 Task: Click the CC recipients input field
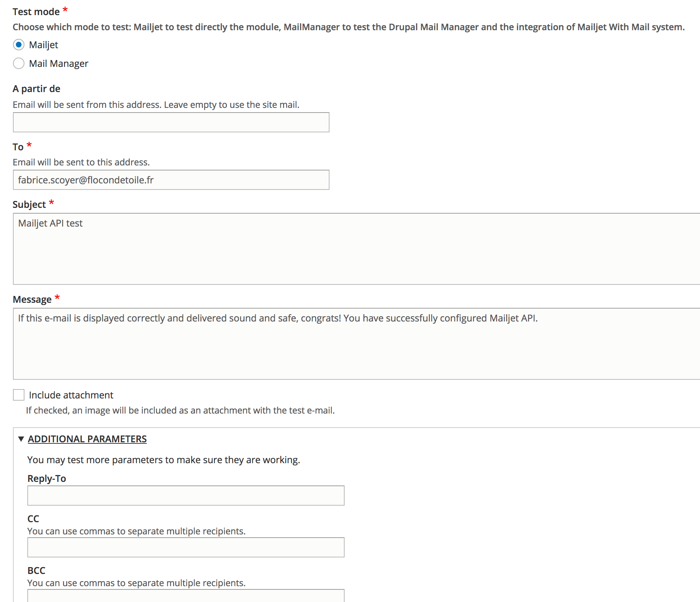[186, 547]
